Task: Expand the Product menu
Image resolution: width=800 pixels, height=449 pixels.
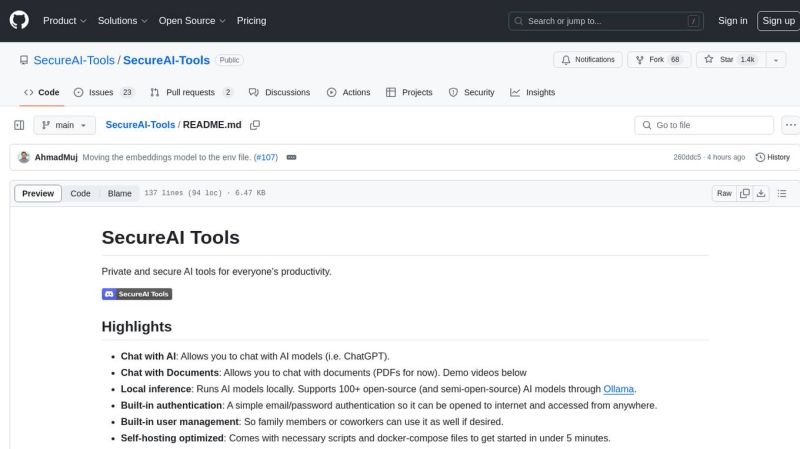Action: pos(64,20)
